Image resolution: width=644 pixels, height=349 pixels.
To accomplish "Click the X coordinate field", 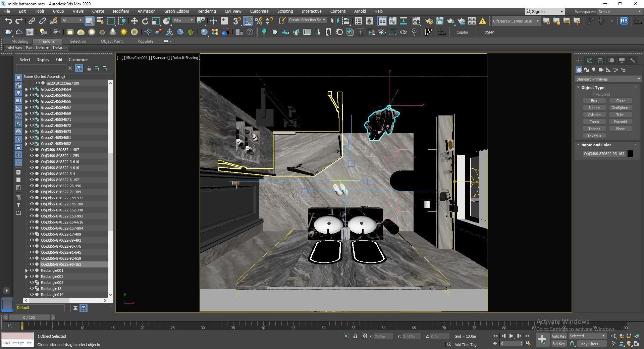I will pos(383,336).
